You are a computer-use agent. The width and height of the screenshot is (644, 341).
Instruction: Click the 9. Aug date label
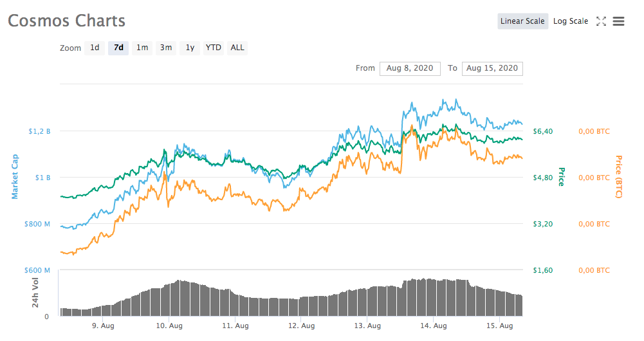point(103,326)
